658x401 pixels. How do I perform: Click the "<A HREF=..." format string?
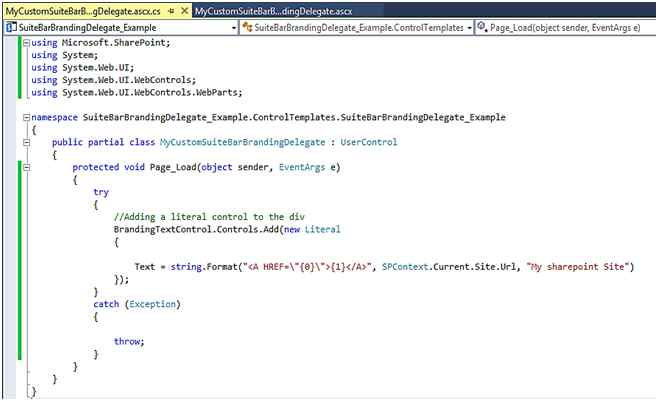[307, 267]
